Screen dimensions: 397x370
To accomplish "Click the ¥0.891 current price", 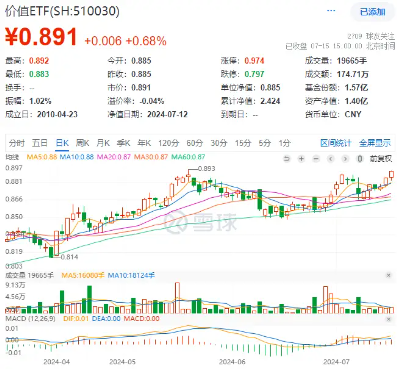I will [41, 36].
